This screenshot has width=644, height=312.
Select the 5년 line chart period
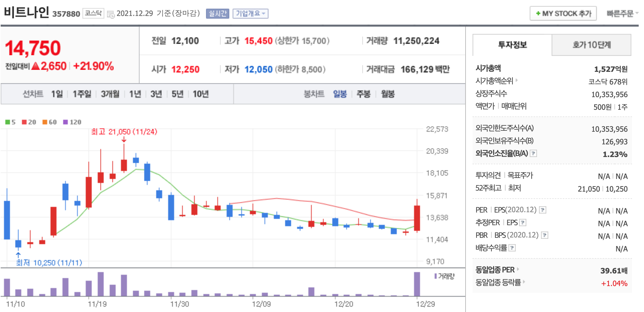coord(177,94)
